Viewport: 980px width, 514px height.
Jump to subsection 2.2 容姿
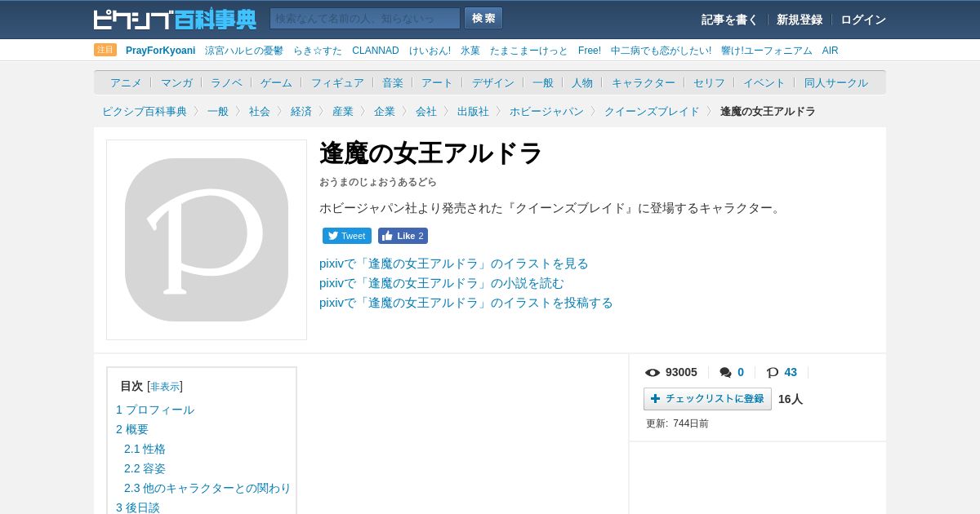click(145, 468)
